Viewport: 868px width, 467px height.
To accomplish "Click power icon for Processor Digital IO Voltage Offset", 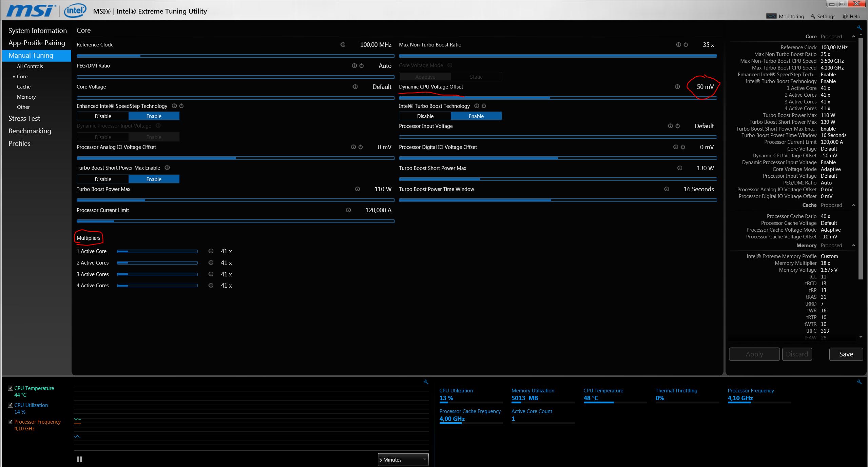I will 683,147.
